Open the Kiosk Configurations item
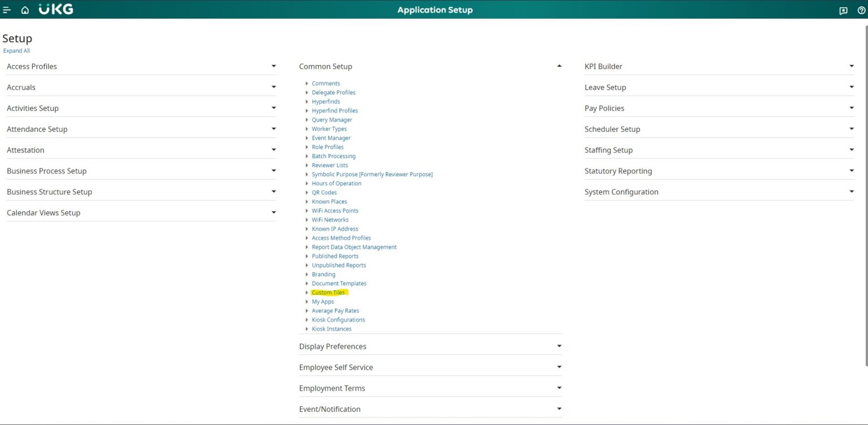The image size is (868, 425). [338, 319]
